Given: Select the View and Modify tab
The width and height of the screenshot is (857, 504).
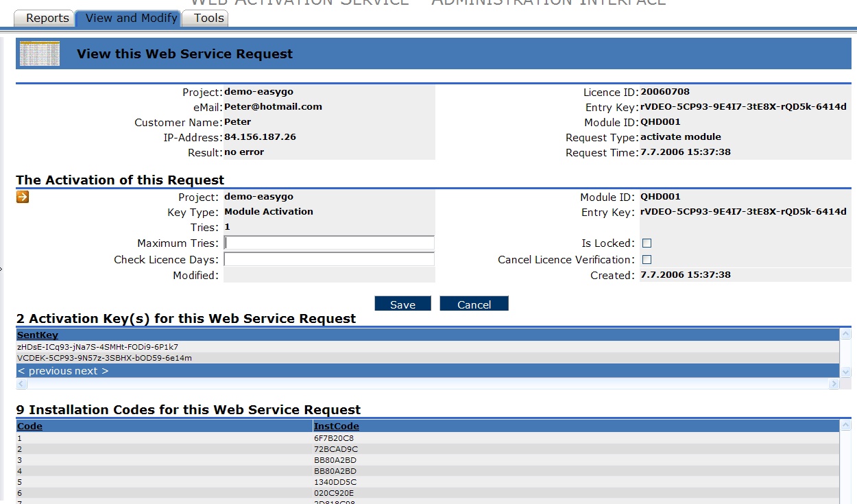Looking at the screenshot, I should click(132, 19).
